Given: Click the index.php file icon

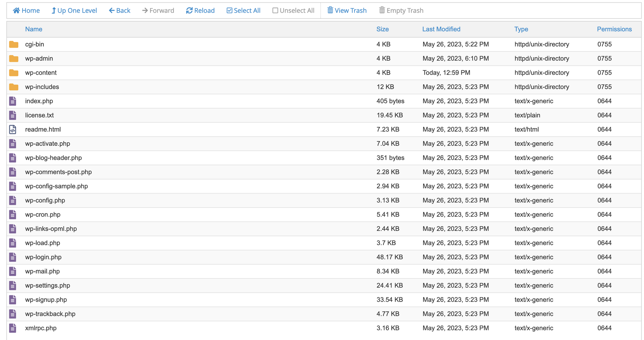Looking at the screenshot, I should [13, 101].
